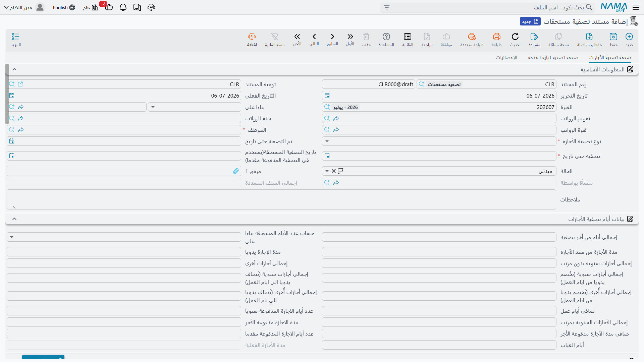Click حفظ و مواصلة (Save and continue) icon
The width and height of the screenshot is (644, 362).
589,37
